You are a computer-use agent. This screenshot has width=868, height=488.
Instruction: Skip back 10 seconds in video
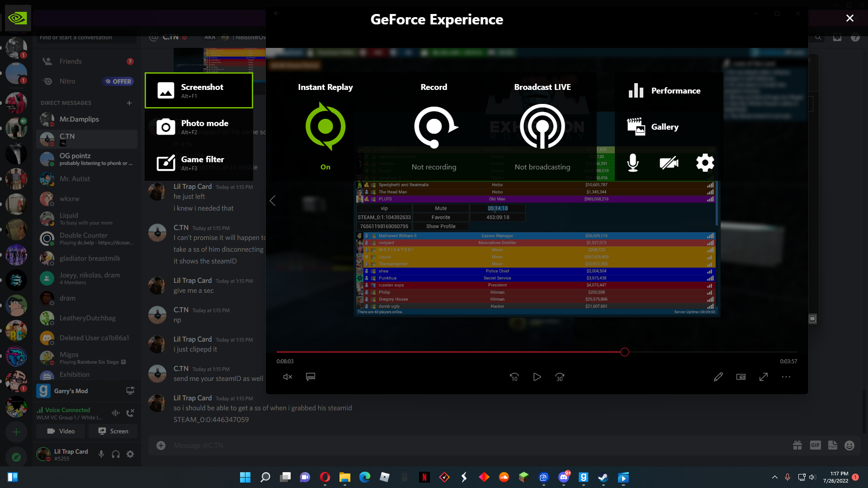[514, 377]
